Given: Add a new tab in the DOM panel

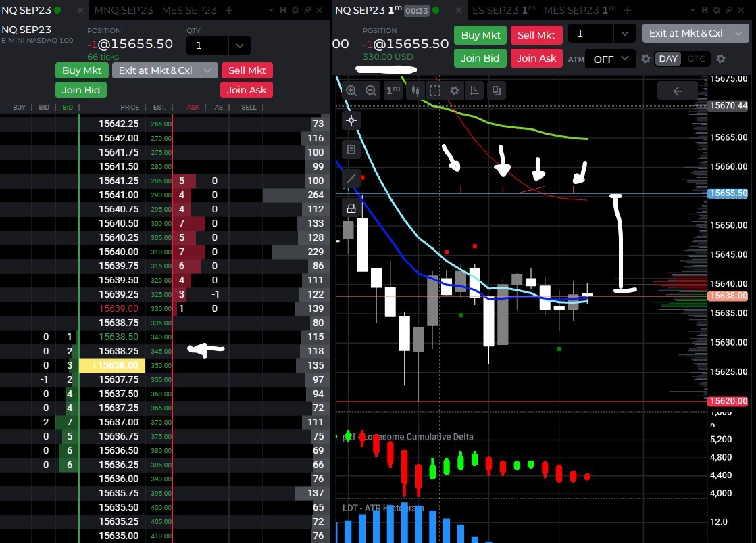Looking at the screenshot, I should pyautogui.click(x=229, y=10).
